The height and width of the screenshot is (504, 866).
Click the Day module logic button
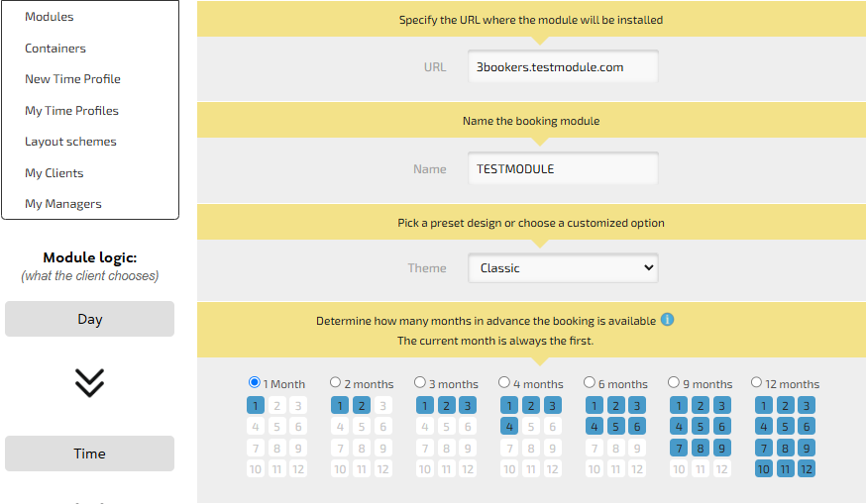[x=89, y=319]
